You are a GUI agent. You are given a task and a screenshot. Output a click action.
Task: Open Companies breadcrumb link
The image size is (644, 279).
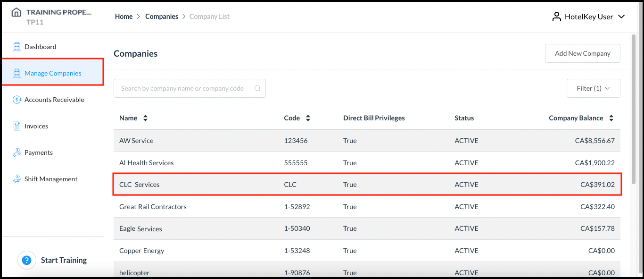click(x=162, y=17)
